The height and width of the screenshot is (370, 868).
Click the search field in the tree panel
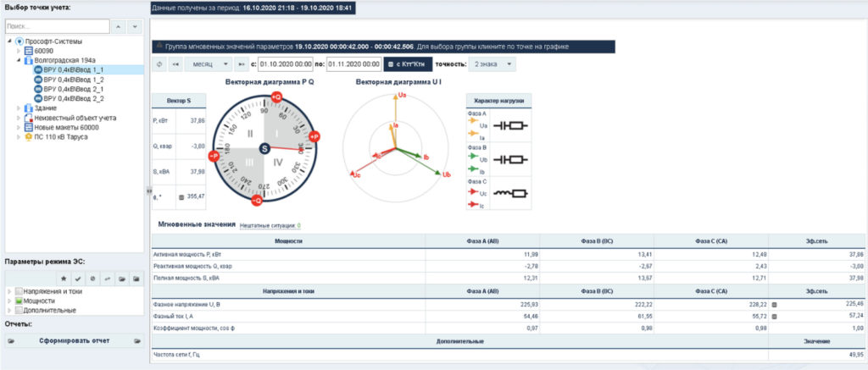[58, 26]
